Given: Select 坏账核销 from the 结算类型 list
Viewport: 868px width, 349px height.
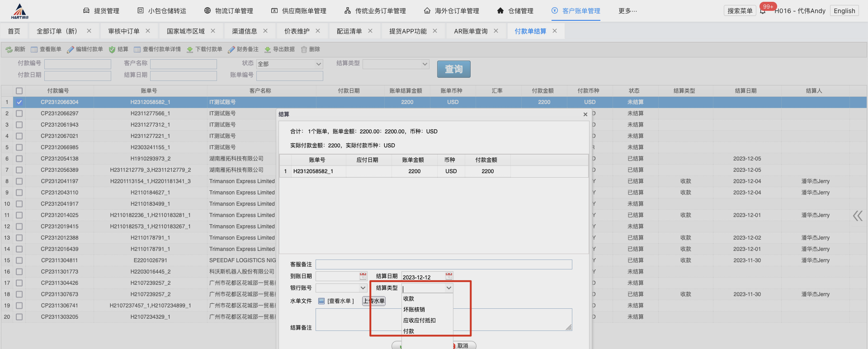Looking at the screenshot, I should (414, 310).
